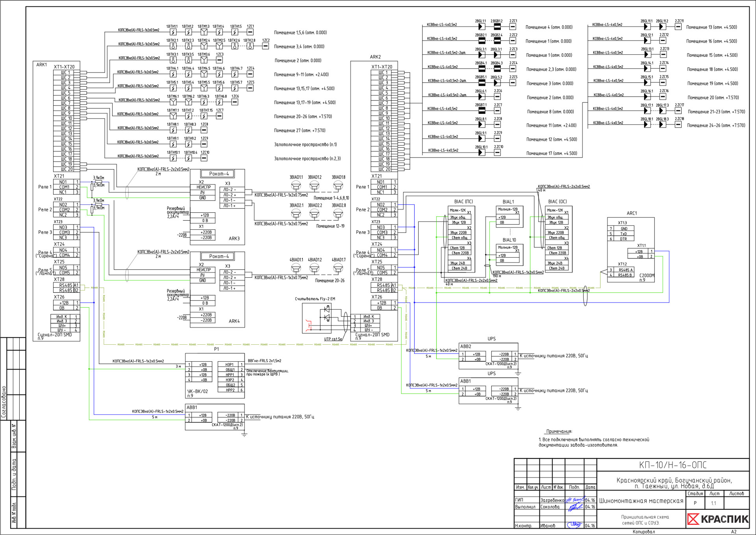The width and height of the screenshot is (756, 535).
Task: Select the Стадия cell in title block
Action: [x=695, y=494]
